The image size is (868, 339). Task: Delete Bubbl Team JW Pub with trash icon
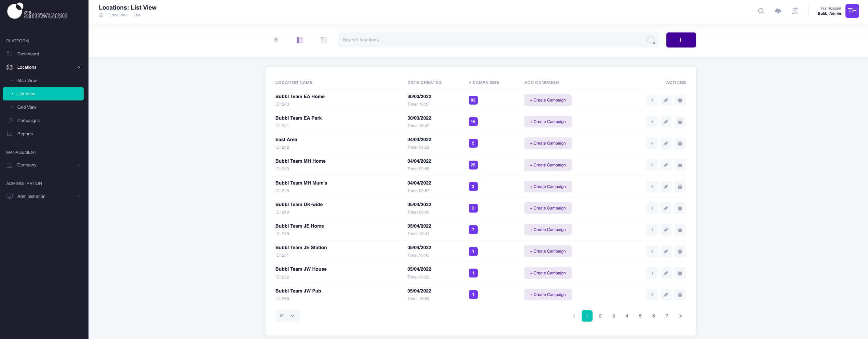click(x=680, y=295)
